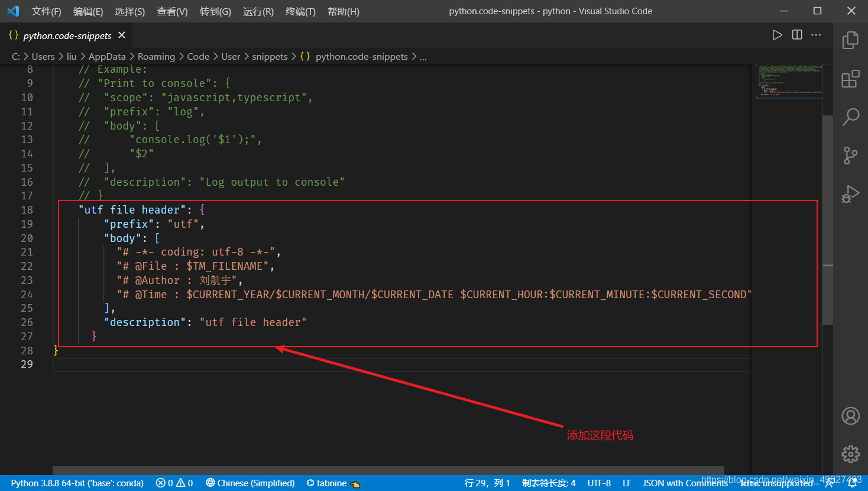Viewport: 868px width, 491px height.
Task: Click the VS Code logo icon
Action: [x=13, y=11]
